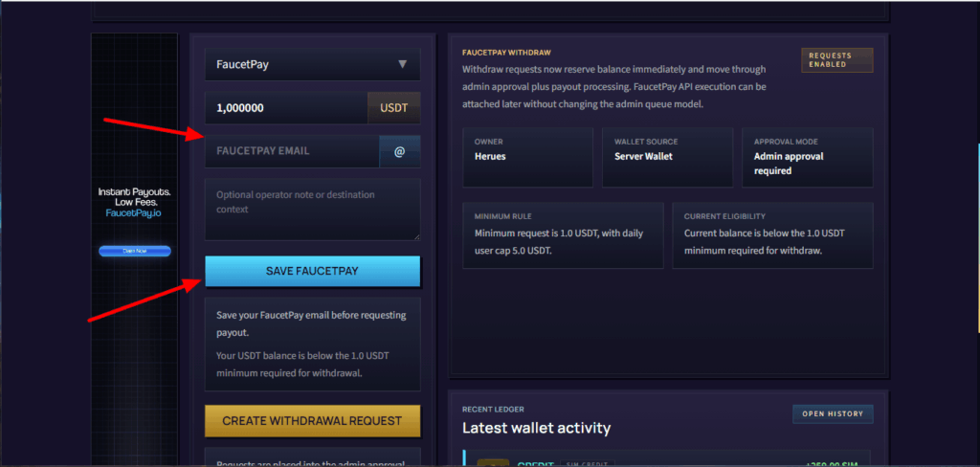Focus the FaucetPay Email input field
The width and height of the screenshot is (980, 467).
point(292,151)
